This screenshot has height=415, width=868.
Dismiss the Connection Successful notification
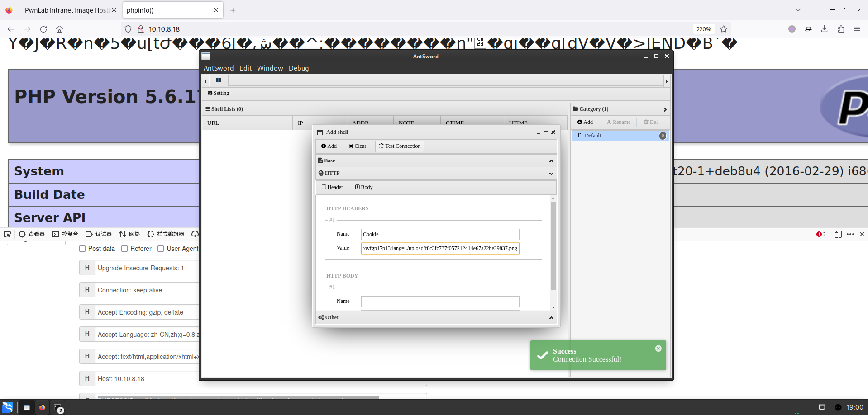[x=658, y=349]
